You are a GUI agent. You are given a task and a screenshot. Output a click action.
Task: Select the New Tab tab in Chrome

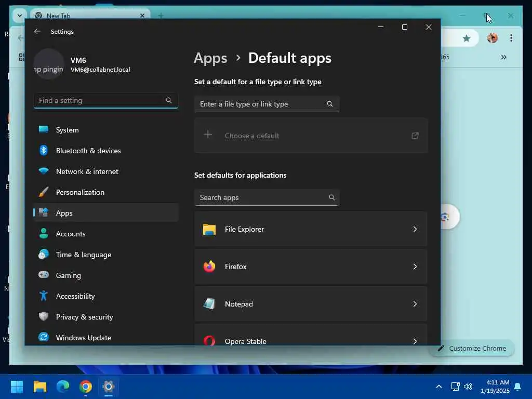90,16
